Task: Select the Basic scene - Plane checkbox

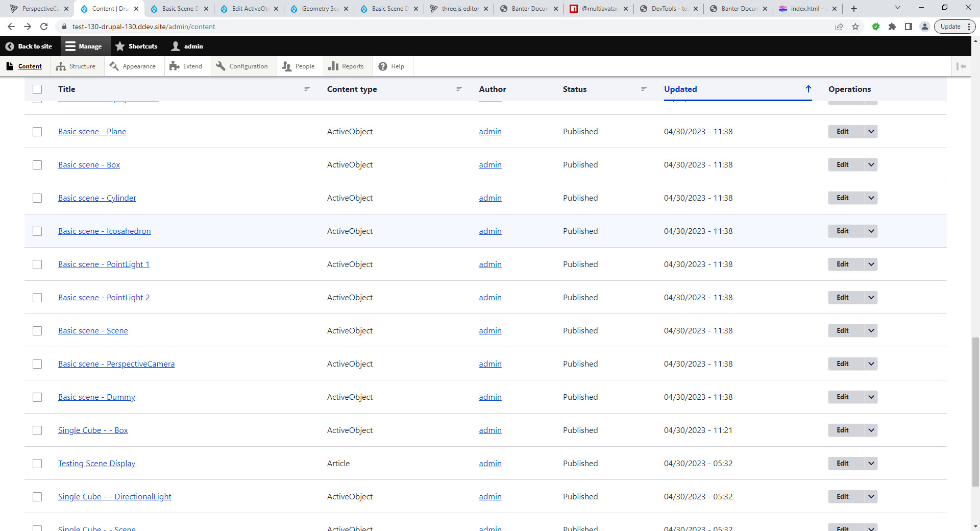Action: (x=37, y=132)
